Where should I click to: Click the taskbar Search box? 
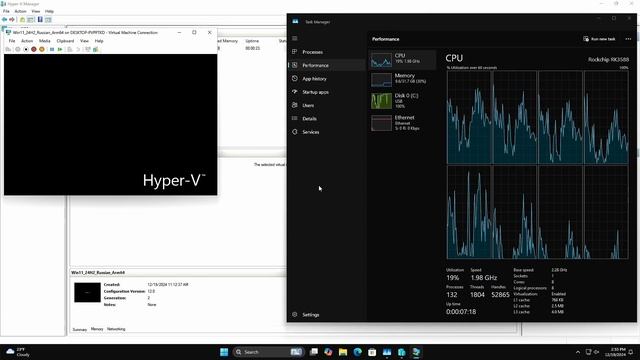point(268,352)
